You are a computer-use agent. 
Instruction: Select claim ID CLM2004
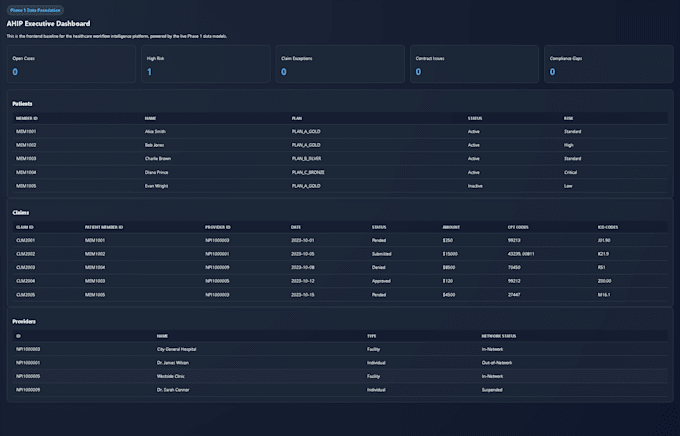(26, 281)
